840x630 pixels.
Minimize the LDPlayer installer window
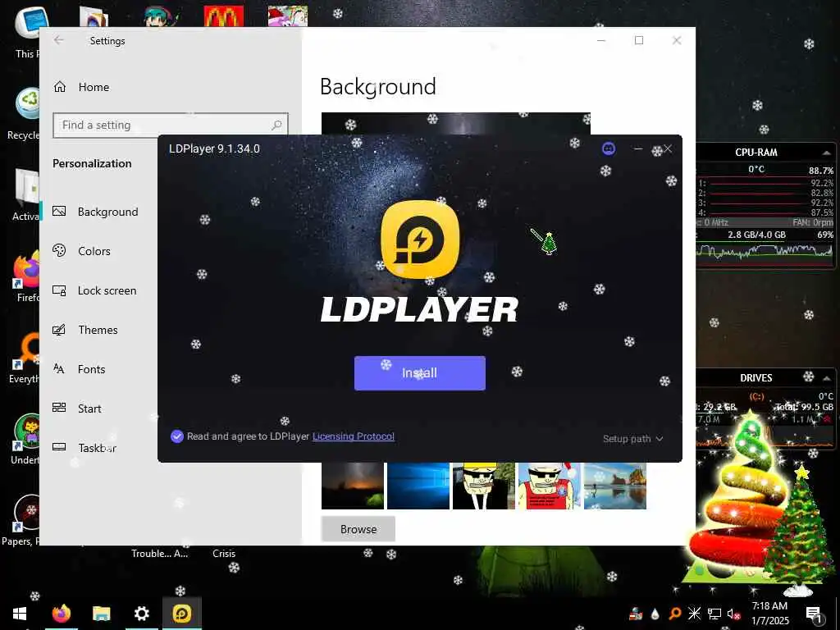coord(637,148)
